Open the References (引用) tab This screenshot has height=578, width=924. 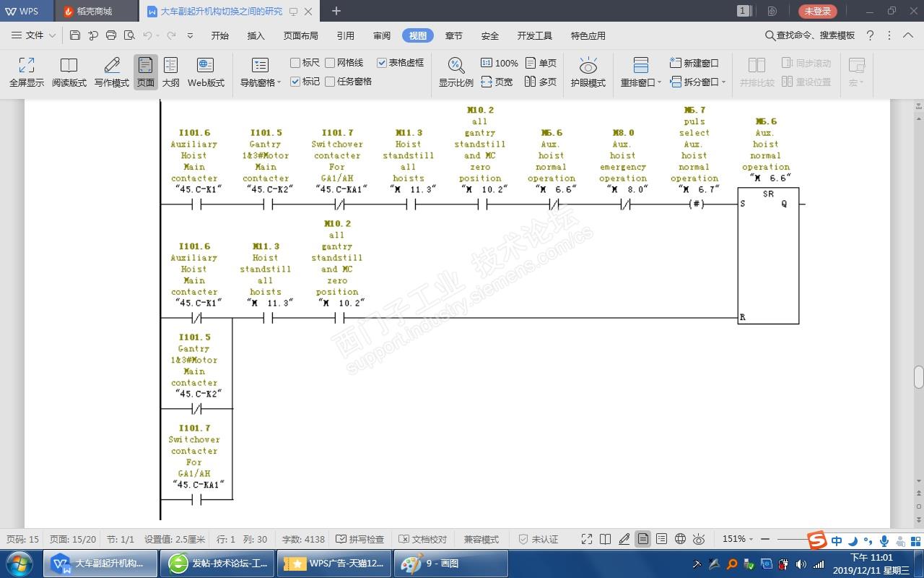(346, 35)
